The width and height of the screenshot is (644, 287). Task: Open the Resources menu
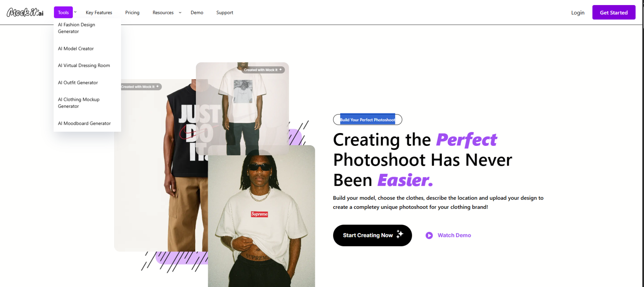tap(163, 12)
